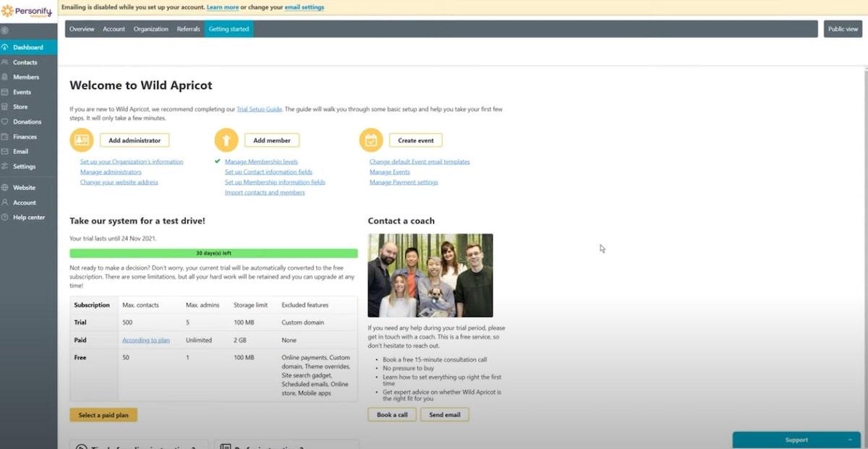Follow the Learn more link in banner

point(222,7)
